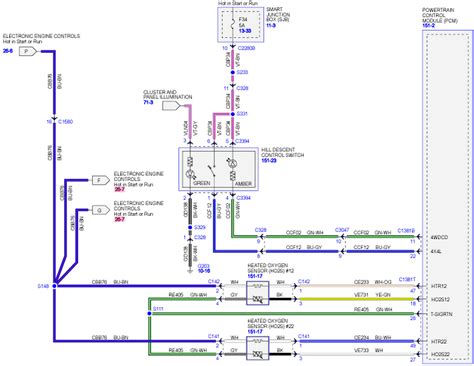Click the C3047 connector label
This screenshot has height=366, width=474.
coord(342,230)
